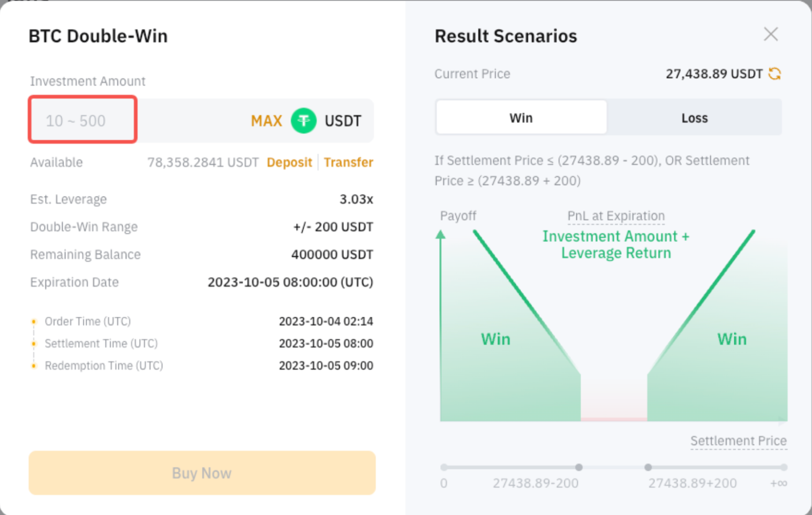This screenshot has height=515, width=812.
Task: Click the 27438.89+200 slider handle
Action: pos(648,467)
